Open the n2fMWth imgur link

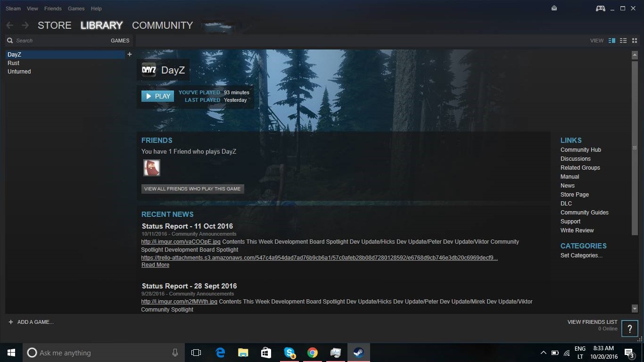(x=179, y=302)
